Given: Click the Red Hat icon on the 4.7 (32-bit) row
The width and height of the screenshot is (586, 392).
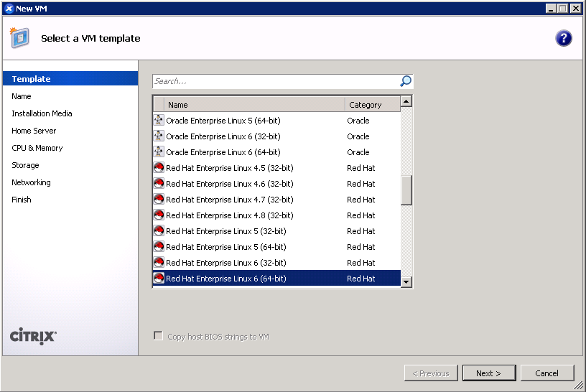Looking at the screenshot, I should click(159, 199).
